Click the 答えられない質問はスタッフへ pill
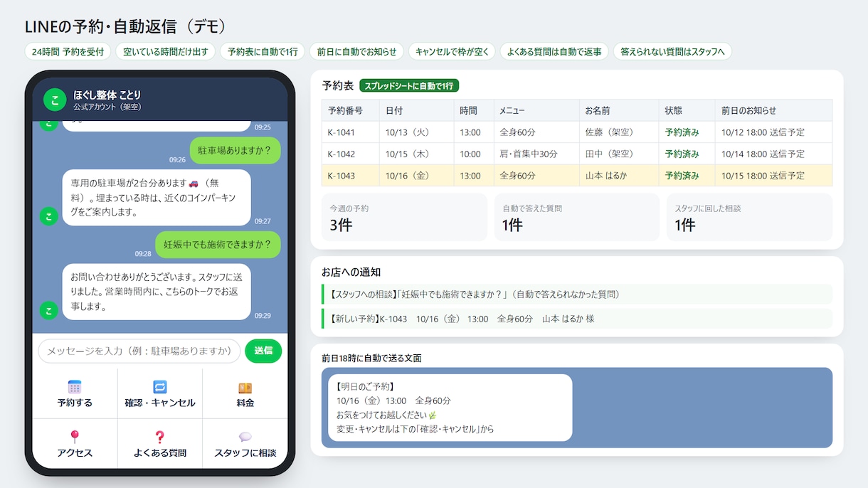868x488 pixels. coord(672,51)
